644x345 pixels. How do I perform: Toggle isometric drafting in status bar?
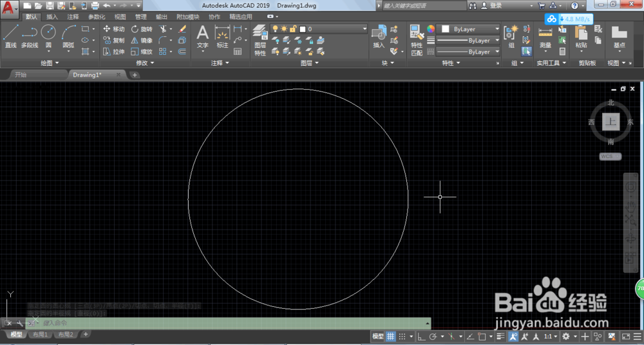coord(452,336)
